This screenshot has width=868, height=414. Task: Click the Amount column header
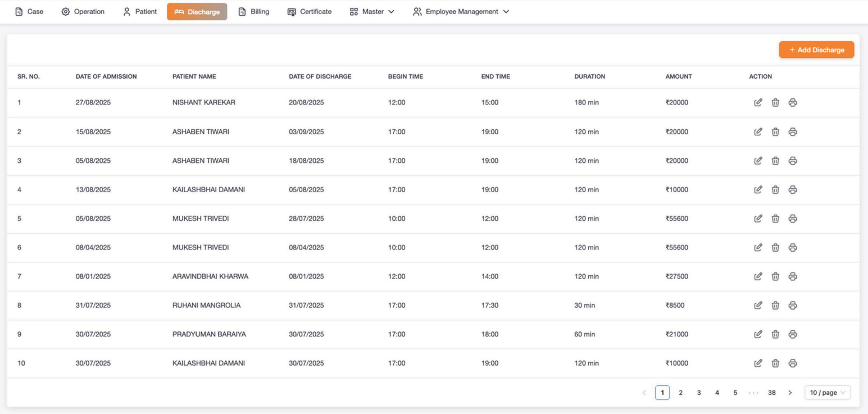point(678,76)
